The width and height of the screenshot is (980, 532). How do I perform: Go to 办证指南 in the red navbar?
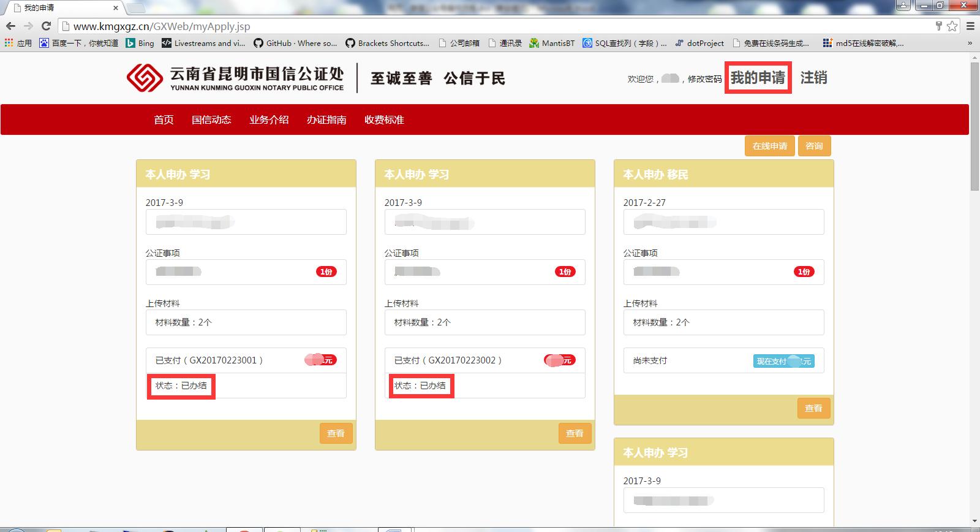pos(326,120)
